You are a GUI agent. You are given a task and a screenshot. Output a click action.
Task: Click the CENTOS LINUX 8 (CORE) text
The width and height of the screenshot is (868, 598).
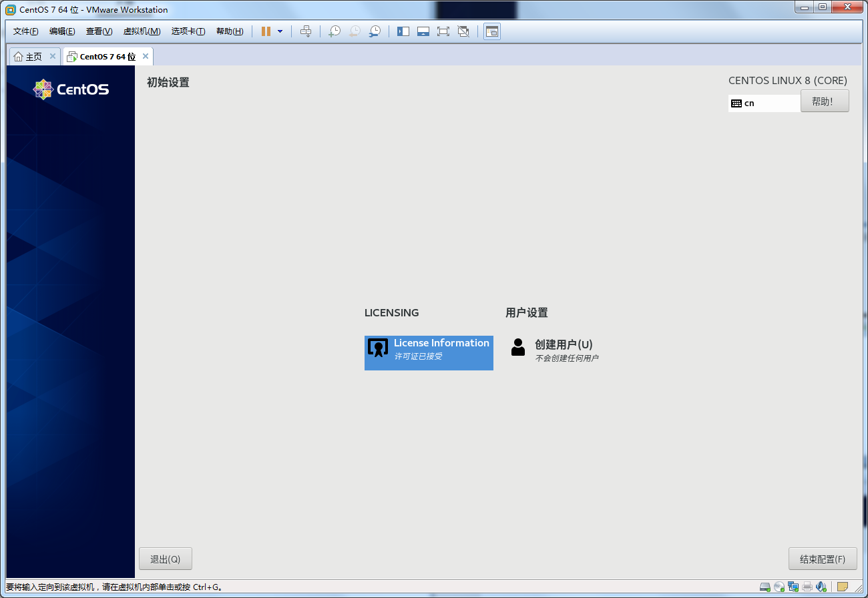point(788,80)
